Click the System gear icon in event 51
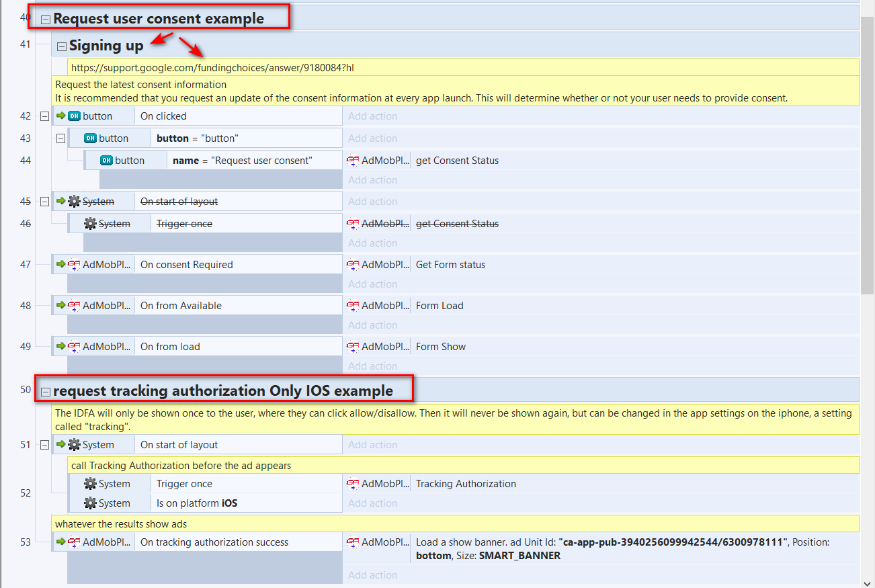Image resolution: width=875 pixels, height=588 pixels. click(74, 445)
